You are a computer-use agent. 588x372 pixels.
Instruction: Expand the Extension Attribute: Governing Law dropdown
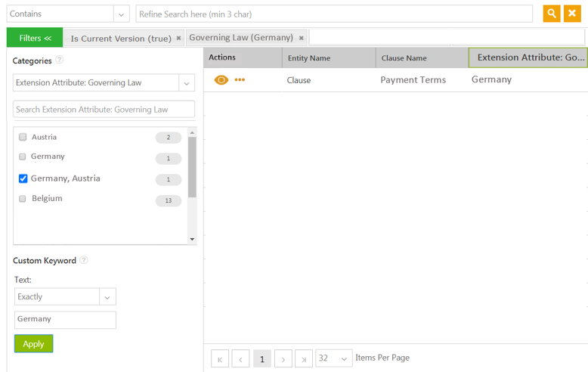[186, 83]
